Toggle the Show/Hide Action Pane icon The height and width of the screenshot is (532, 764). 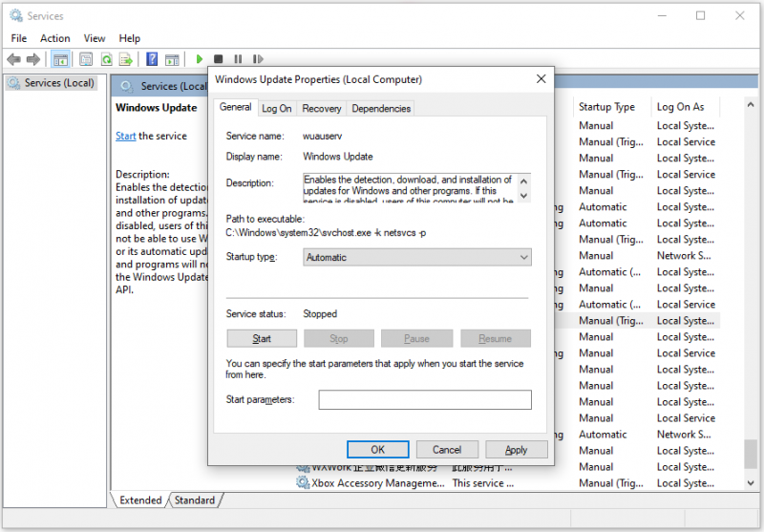click(x=172, y=59)
